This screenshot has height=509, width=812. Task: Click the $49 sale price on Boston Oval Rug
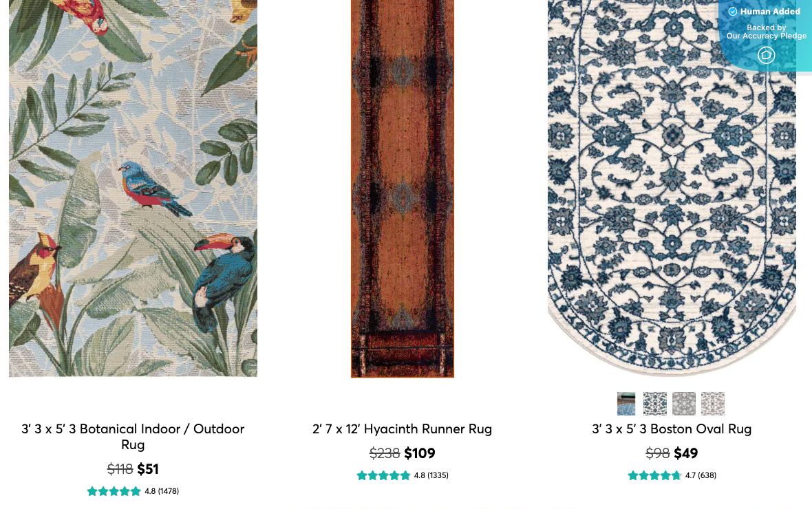686,453
